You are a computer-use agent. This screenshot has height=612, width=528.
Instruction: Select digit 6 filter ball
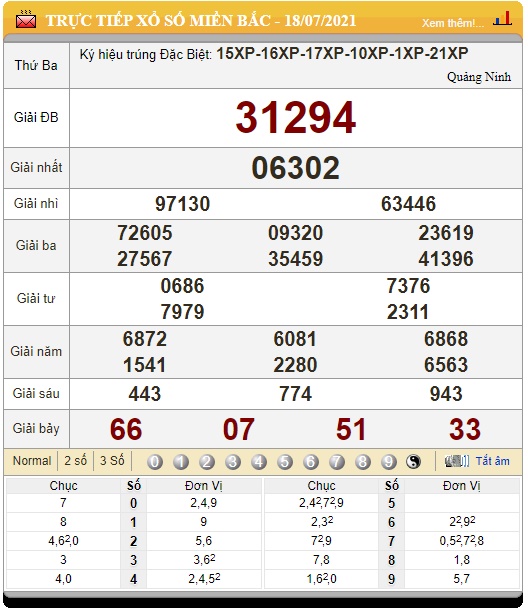tap(311, 462)
